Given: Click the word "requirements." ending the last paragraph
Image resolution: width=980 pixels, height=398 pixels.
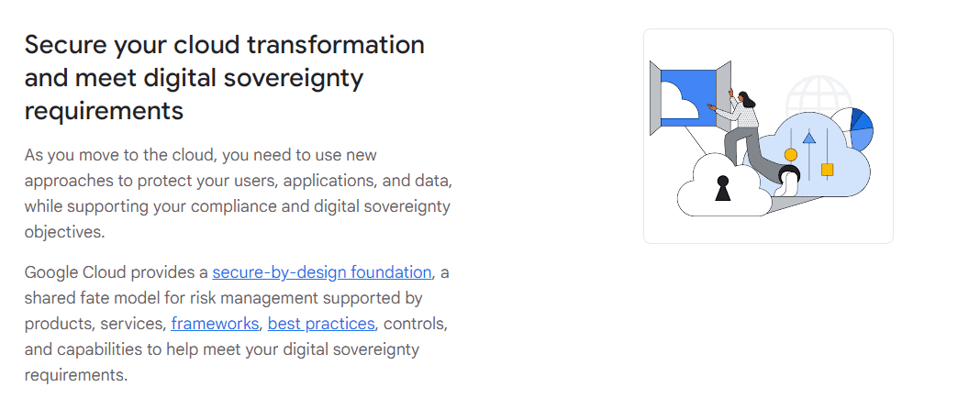Looking at the screenshot, I should pos(75,375).
